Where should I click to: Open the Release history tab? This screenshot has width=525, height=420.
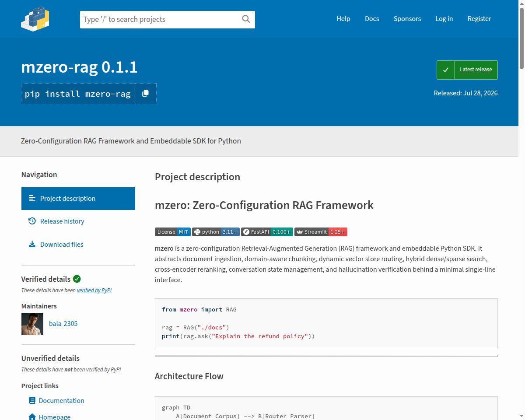pos(78,221)
